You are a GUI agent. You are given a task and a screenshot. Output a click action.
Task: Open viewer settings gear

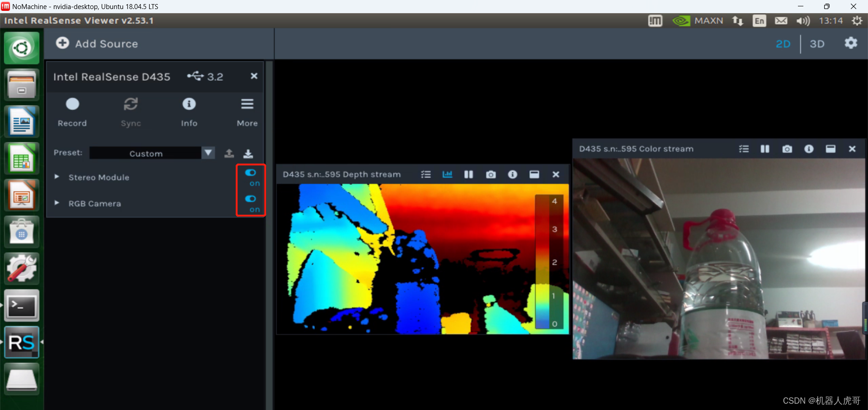(851, 43)
